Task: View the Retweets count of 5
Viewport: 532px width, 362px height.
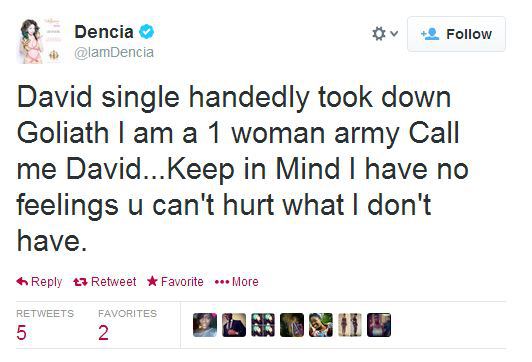Action: click(x=21, y=332)
